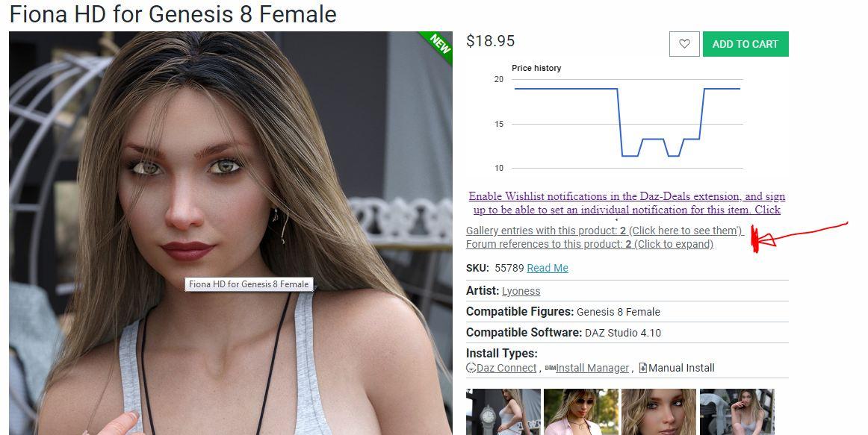Click the Manual Install download icon
The image size is (868, 435).
(642, 368)
